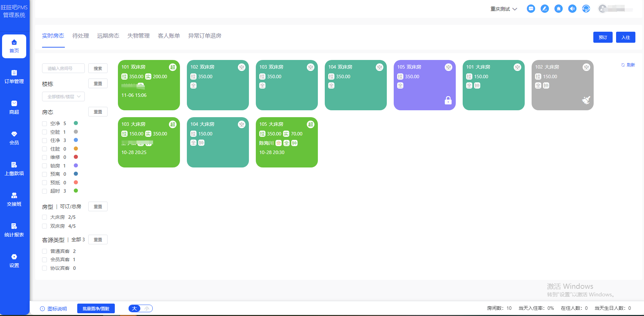Screen dimensions: 644x316
Task: Check the 普通宾客 guest type filter
Action: pyautogui.click(x=44, y=251)
